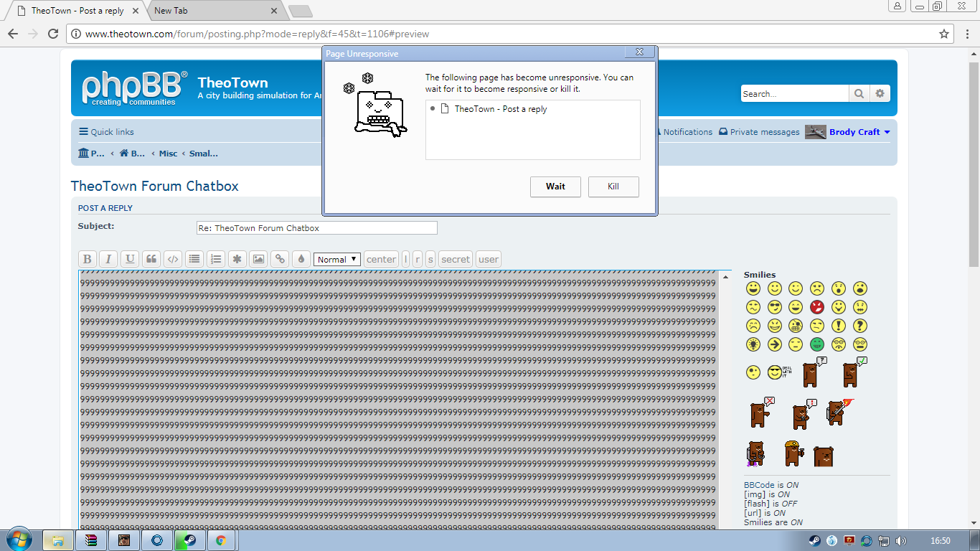This screenshot has height=551, width=980.
Task: Insert the surprised open-mouth smiley in first row
Action: 839,288
